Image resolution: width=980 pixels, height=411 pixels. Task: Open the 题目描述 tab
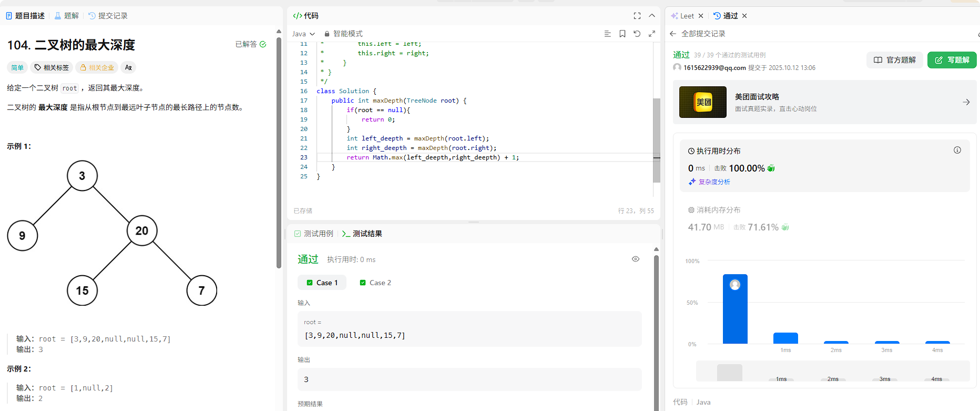click(x=25, y=16)
